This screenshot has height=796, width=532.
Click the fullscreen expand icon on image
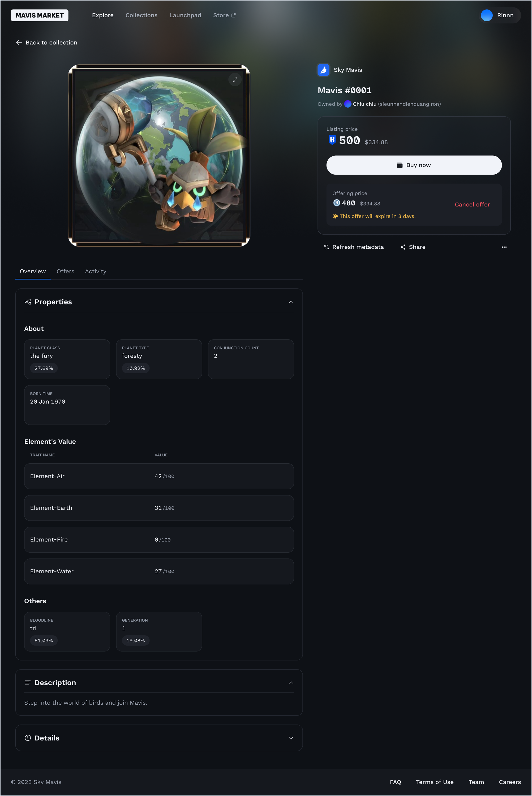tap(235, 79)
